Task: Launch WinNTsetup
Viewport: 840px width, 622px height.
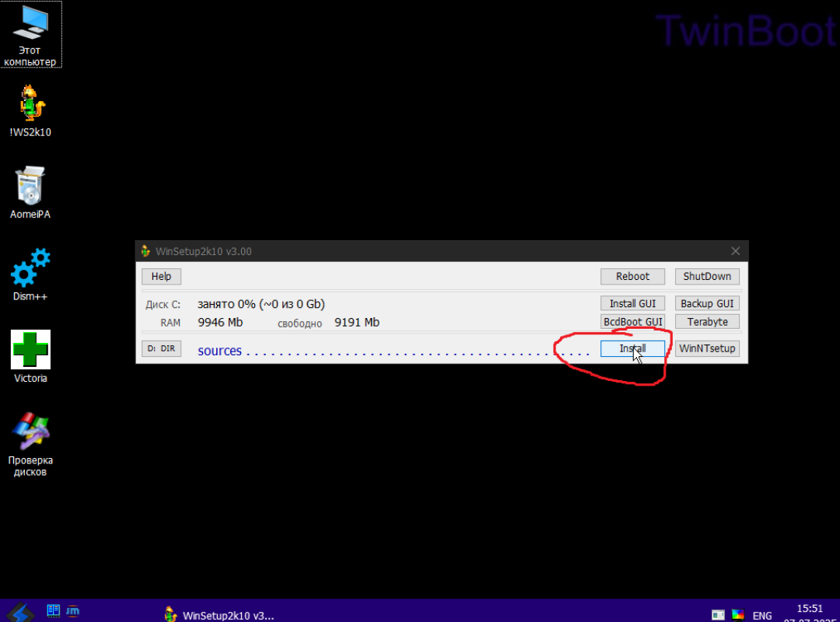Action: pyautogui.click(x=707, y=348)
